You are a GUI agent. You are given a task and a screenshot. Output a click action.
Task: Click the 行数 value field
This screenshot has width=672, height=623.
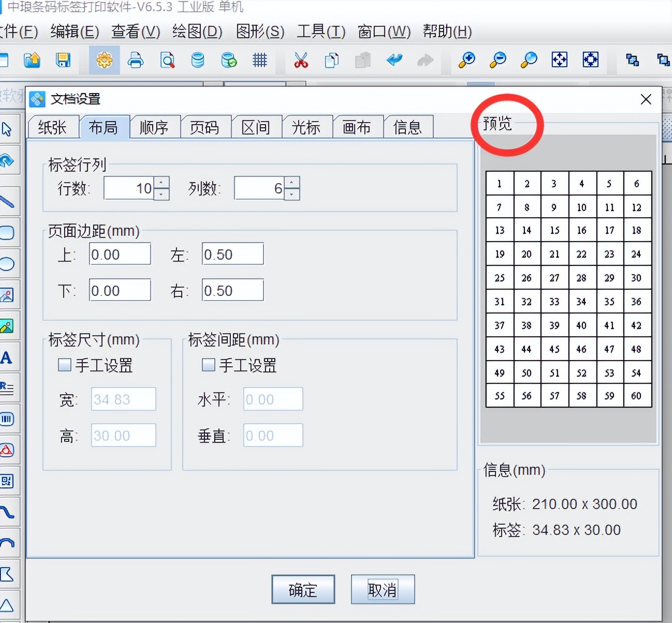tap(129, 188)
